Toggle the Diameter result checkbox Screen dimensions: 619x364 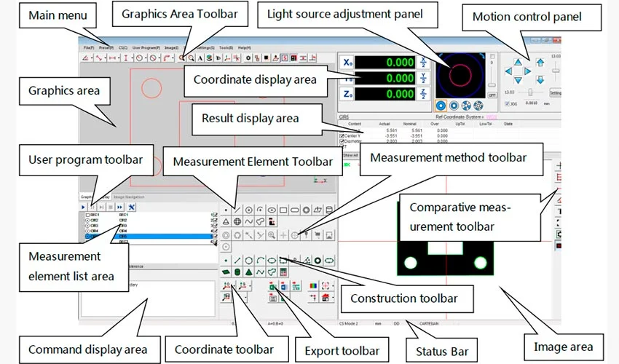click(343, 141)
